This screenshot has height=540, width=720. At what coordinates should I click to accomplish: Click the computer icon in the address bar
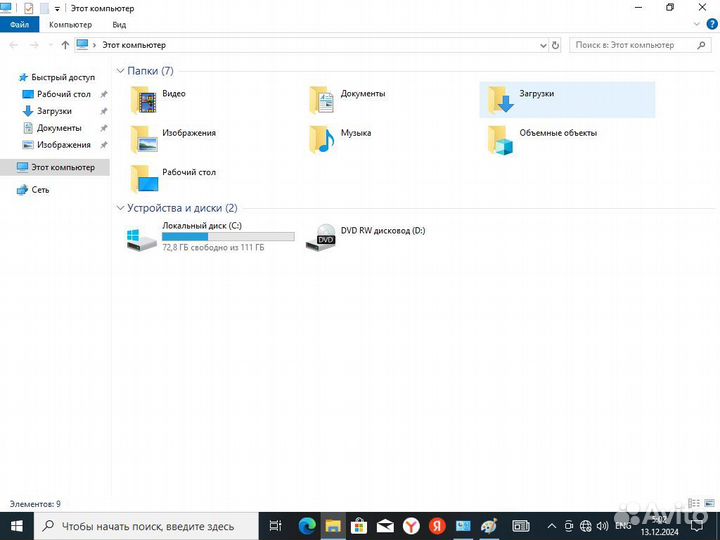82,45
